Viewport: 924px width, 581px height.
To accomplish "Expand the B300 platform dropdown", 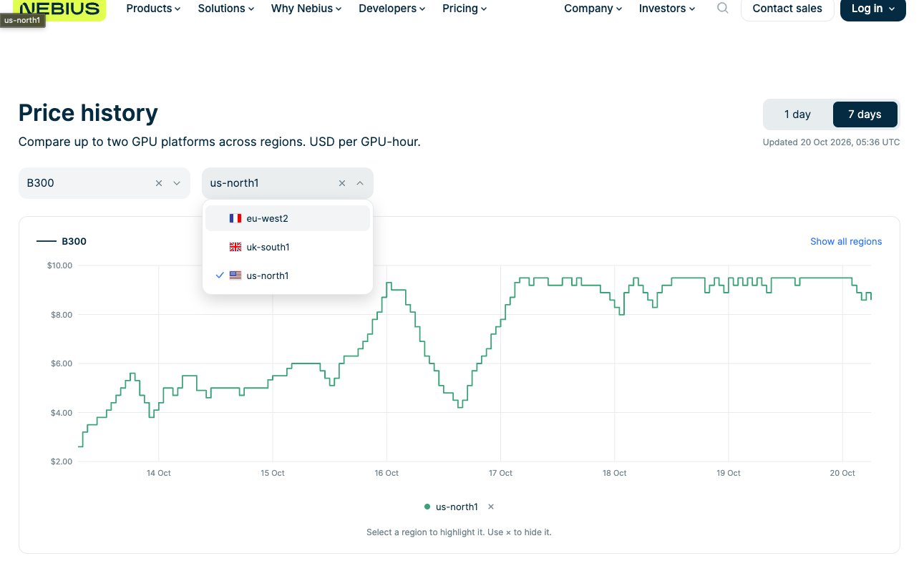I will click(x=177, y=183).
